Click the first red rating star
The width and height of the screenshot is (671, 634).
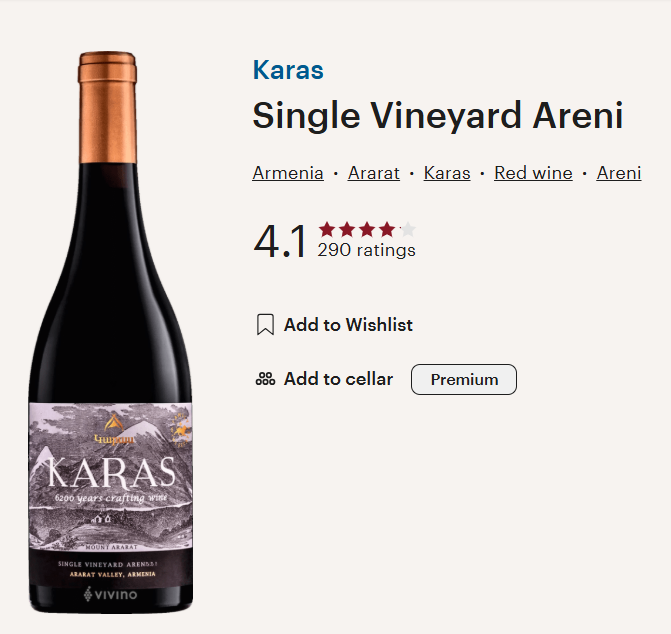[327, 229]
